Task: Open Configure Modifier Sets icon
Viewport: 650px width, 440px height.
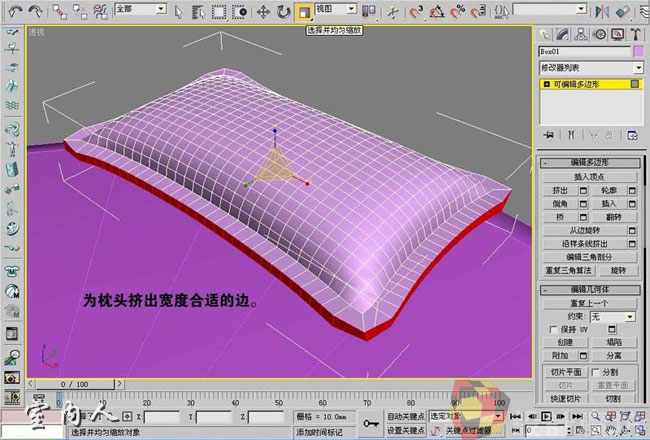Action: point(632,135)
